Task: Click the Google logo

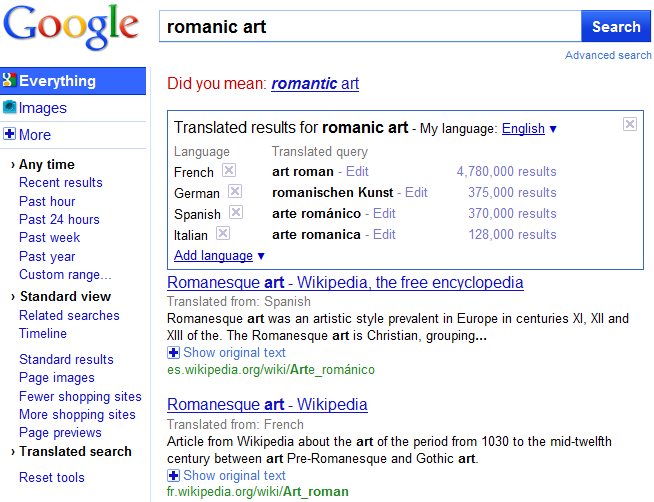Action: pyautogui.click(x=71, y=27)
